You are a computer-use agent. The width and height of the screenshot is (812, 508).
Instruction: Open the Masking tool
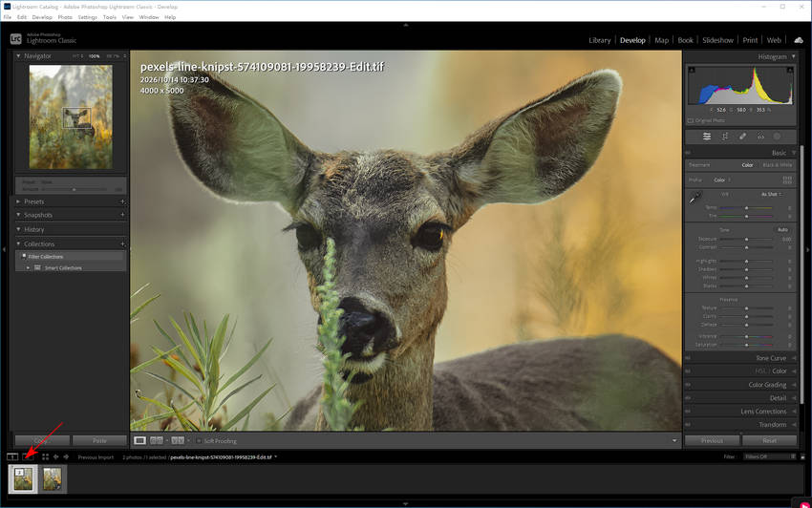coord(778,137)
